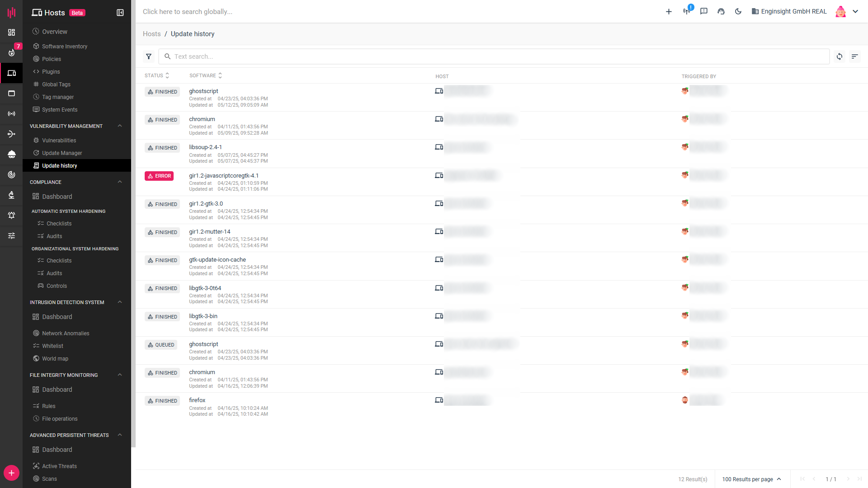
Task: Open the user account dropdown arrow
Action: point(855,11)
